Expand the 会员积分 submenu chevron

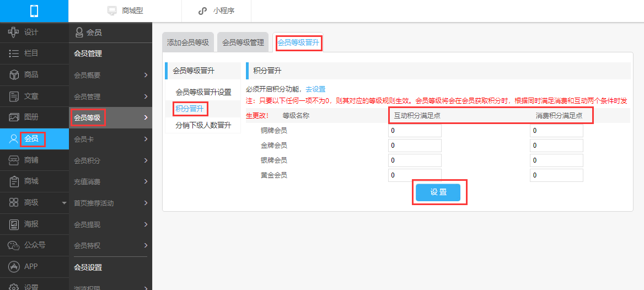(146, 160)
